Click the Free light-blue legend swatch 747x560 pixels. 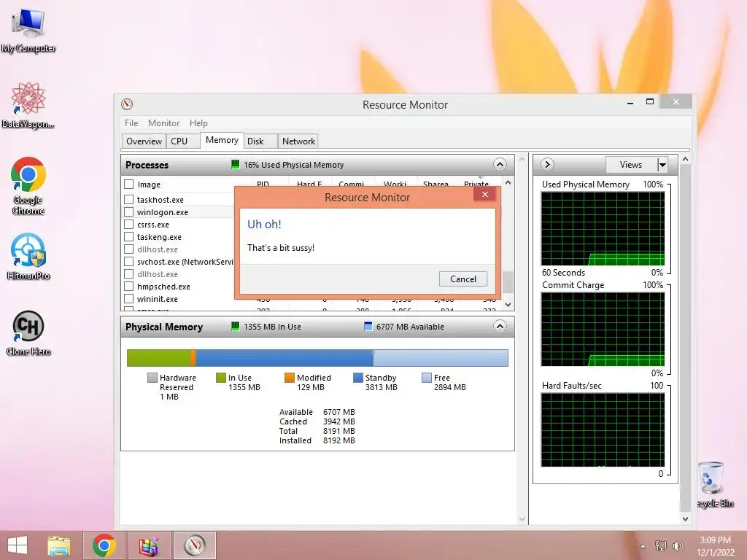pos(426,378)
